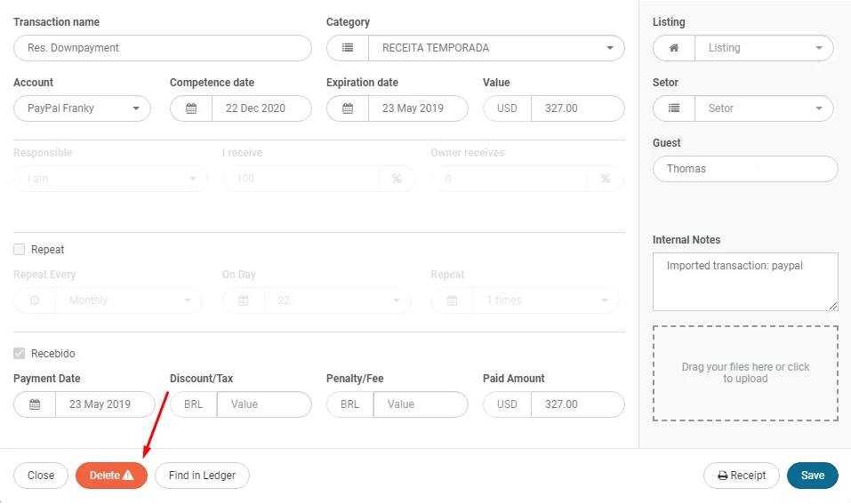Viewport: 851px width, 504px height.
Task: Click the list icon beside Category field
Action: pos(348,48)
